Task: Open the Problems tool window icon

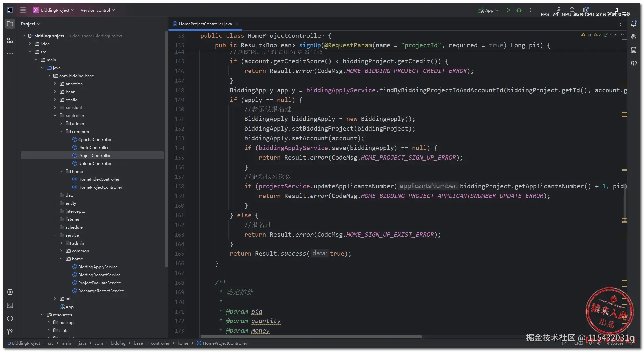Action: (10, 318)
